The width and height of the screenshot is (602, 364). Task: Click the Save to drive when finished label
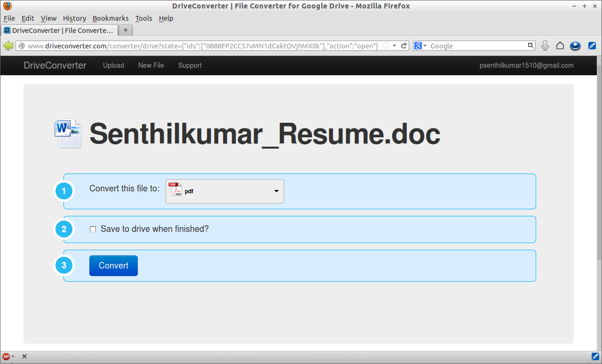tap(154, 229)
